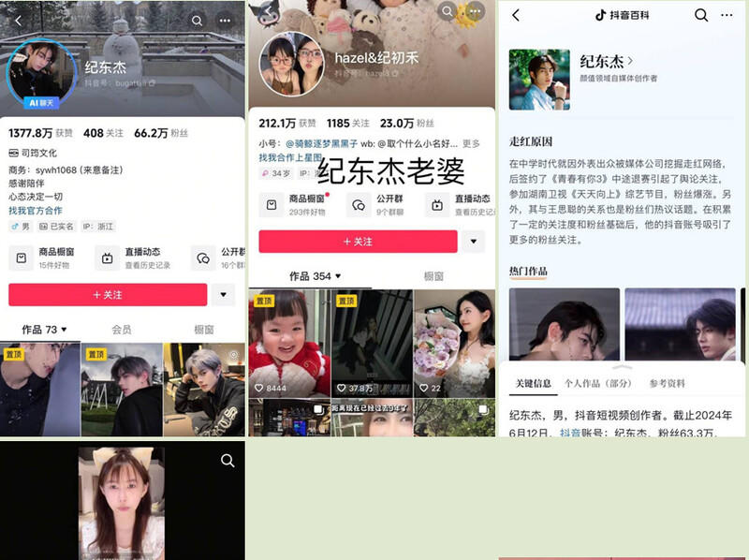Screen dimensions: 749x560
Task: Open more options on 纪东杰 profile
Action: [225, 21]
